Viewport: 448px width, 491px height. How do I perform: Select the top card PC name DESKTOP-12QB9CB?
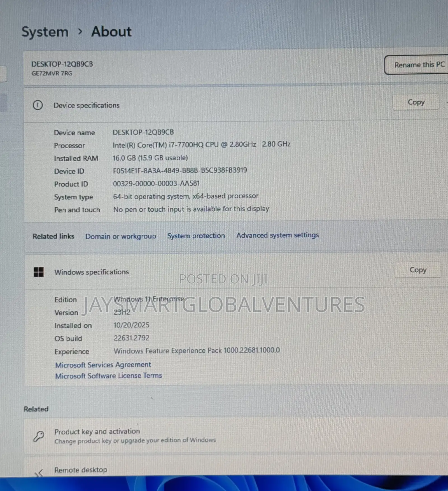(x=62, y=64)
